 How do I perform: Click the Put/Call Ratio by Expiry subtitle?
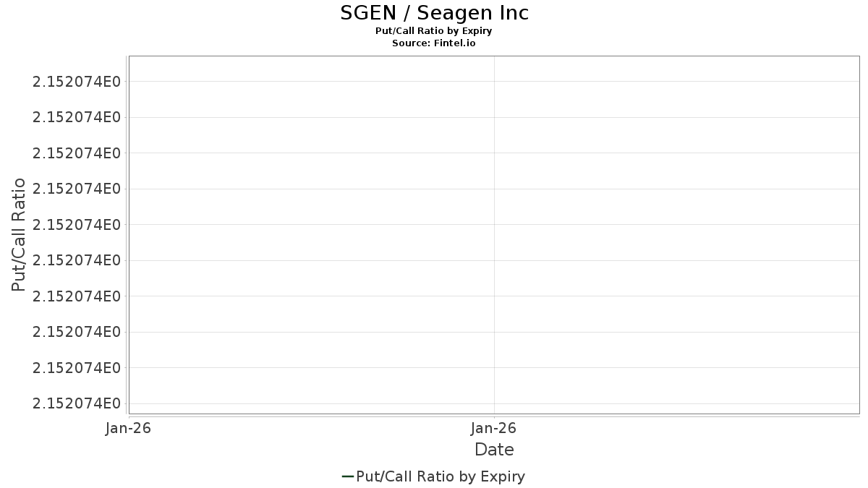tap(434, 31)
